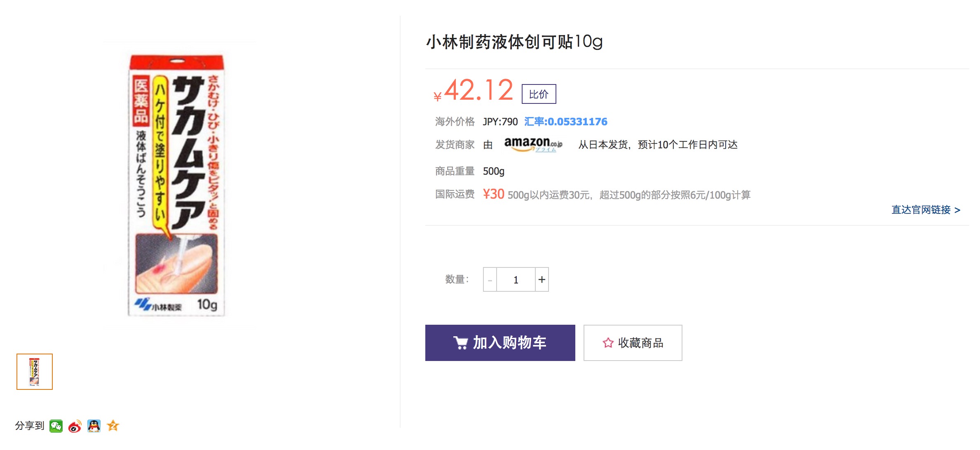Click the large サカムケア product image
The height and width of the screenshot is (450, 980).
176,185
